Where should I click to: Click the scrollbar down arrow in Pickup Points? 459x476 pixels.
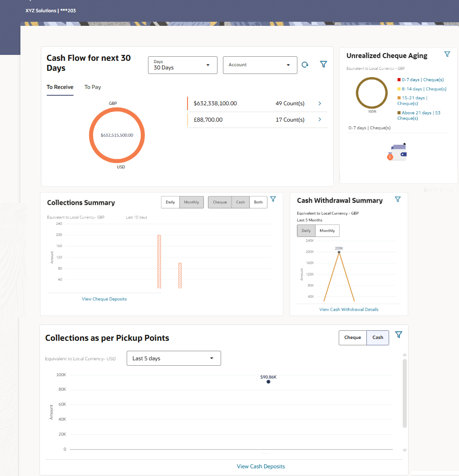(405, 451)
